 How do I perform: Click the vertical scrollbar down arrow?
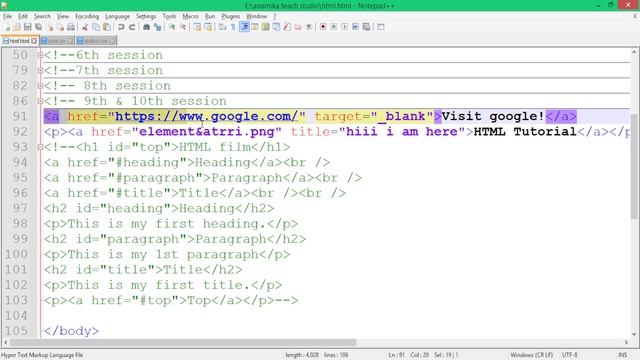(x=634, y=334)
